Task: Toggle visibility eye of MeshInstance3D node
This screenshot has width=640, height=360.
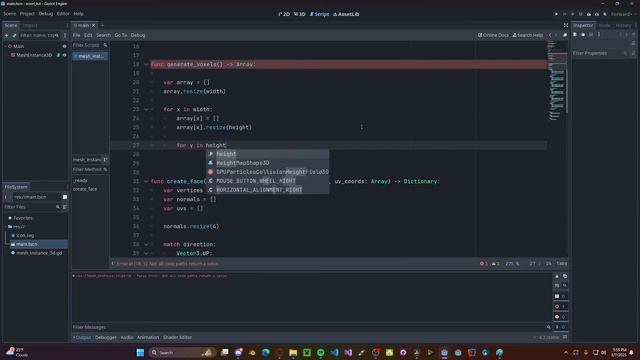Action: tap(64, 55)
